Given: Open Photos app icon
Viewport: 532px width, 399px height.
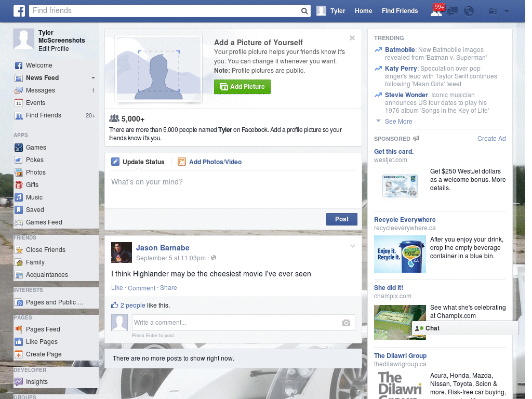Looking at the screenshot, I should [x=19, y=172].
